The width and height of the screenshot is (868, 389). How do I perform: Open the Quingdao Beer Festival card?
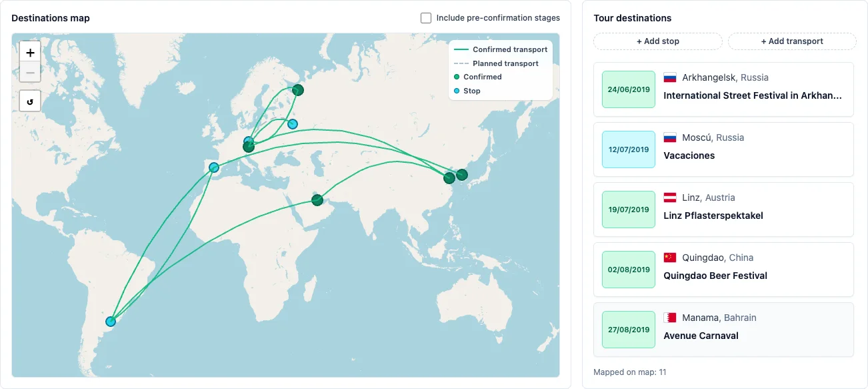coord(723,270)
